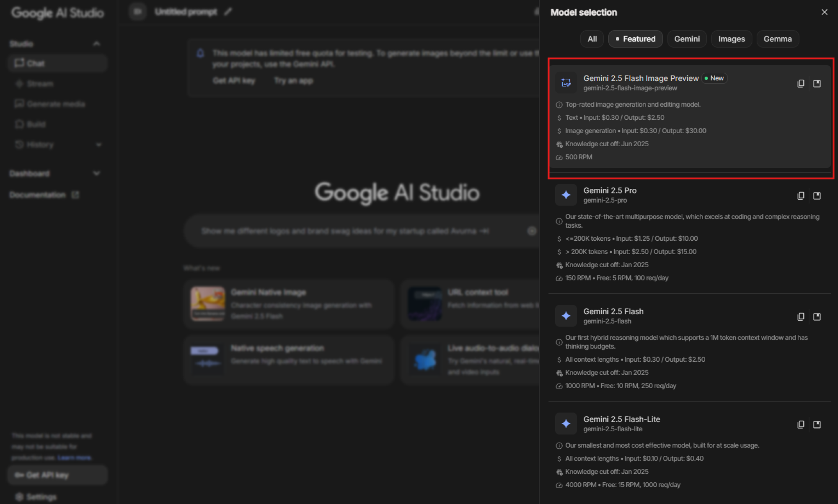838x504 pixels.
Task: Click the Get API key sidebar button
Action: [x=57, y=475]
